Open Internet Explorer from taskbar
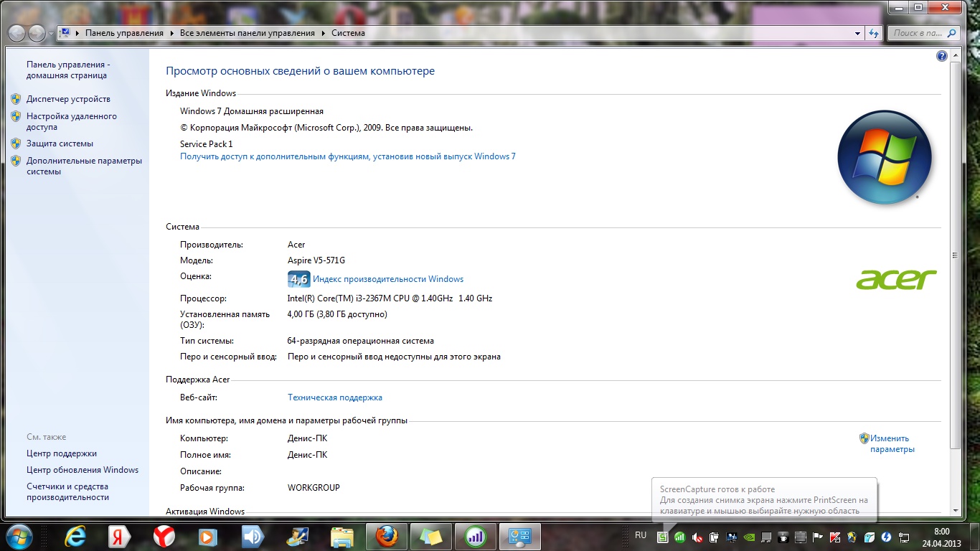980x551 pixels. [x=75, y=537]
